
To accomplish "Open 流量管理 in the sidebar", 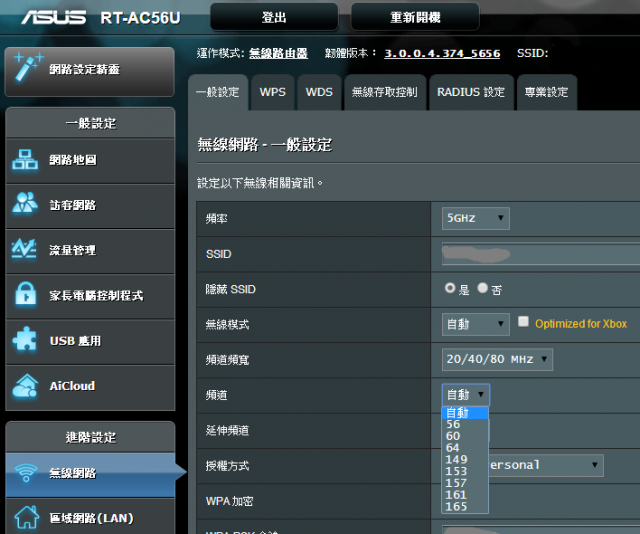I will (90, 251).
